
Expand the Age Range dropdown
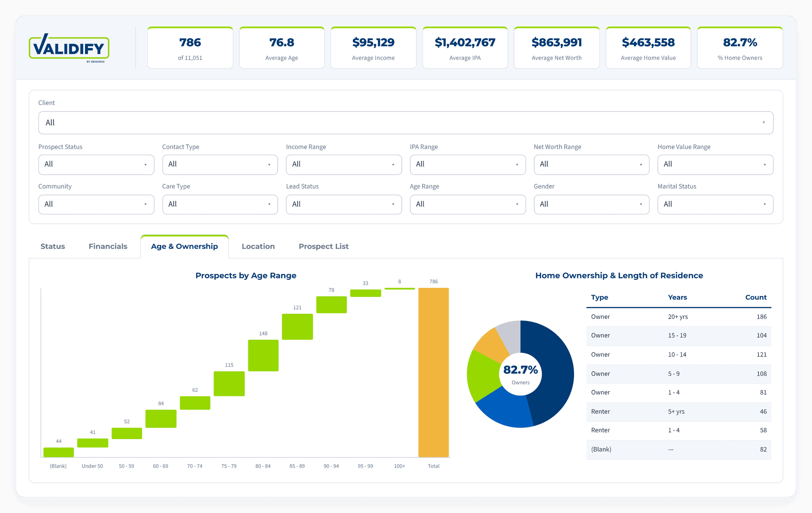click(x=468, y=204)
